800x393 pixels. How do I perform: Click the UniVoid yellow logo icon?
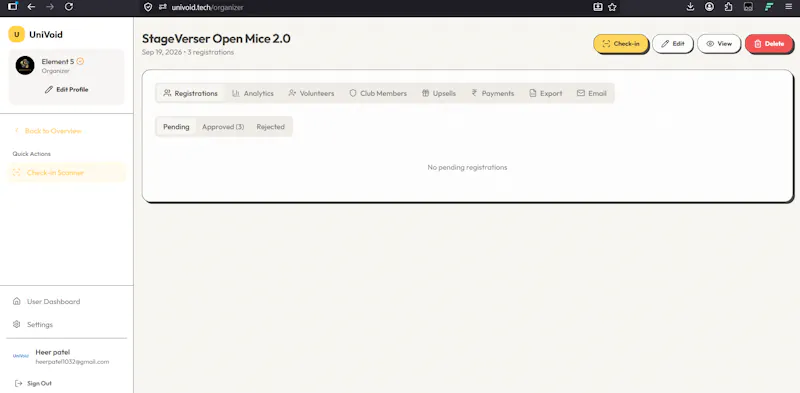(x=16, y=34)
